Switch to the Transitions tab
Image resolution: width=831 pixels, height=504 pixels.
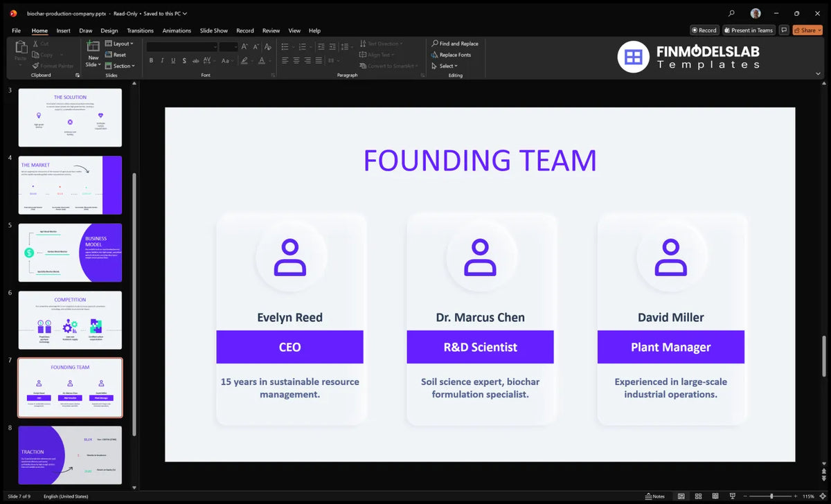(x=140, y=30)
